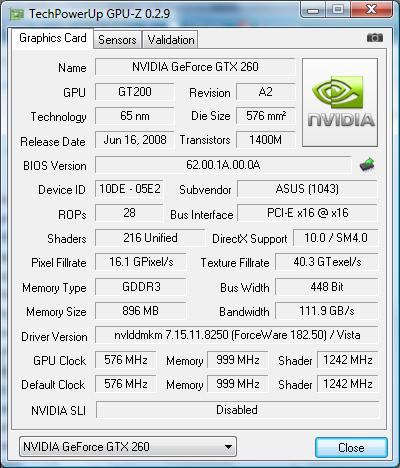Image resolution: width=400 pixels, height=468 pixels.
Task: Click the TechPowerUp GPU-Z 0.2.9 title text
Action: click(99, 14)
